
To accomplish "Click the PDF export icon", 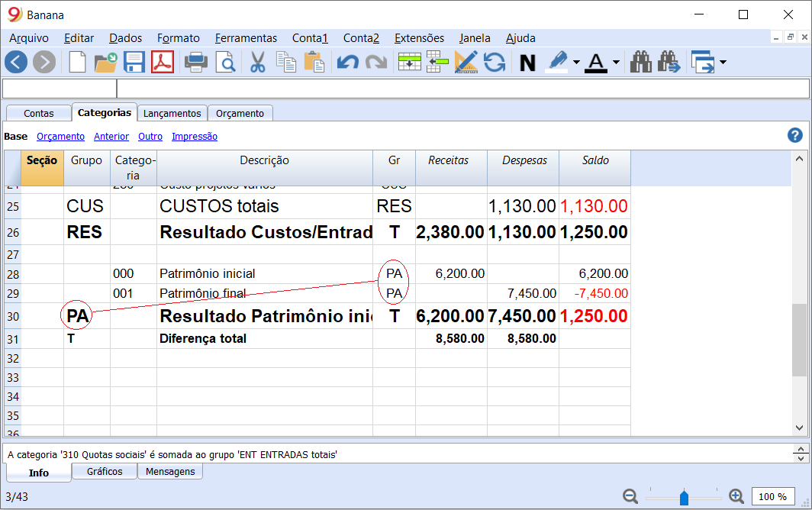I will click(163, 62).
